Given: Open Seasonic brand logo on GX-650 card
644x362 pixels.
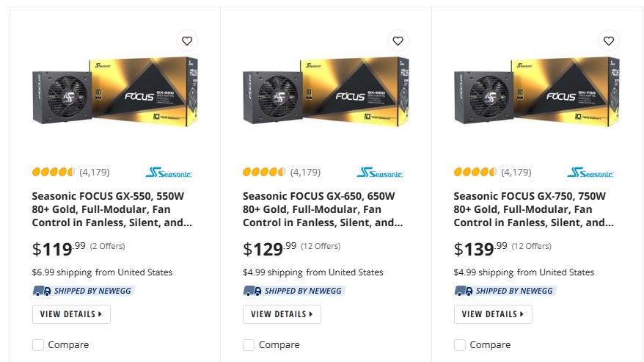Looking at the screenshot, I should pos(380,173).
